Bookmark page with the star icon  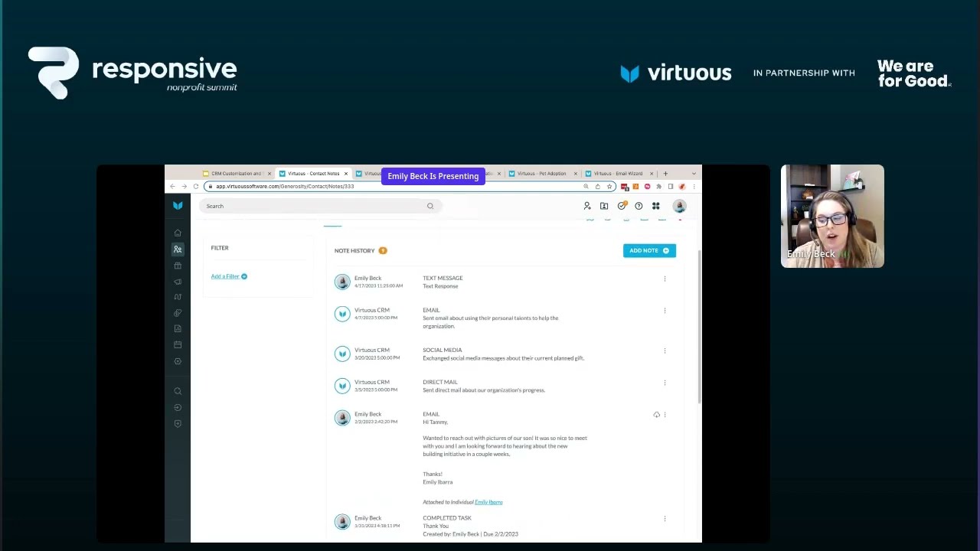[609, 187]
